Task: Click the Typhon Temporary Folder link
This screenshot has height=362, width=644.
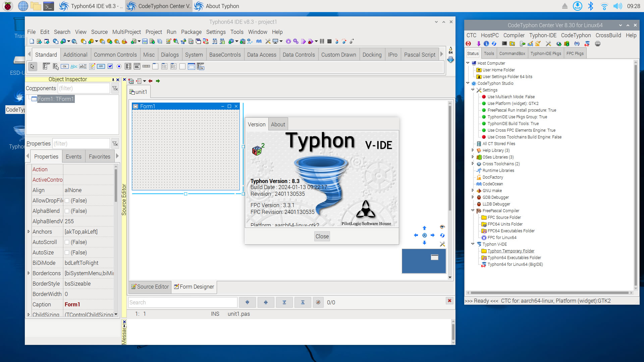Action: (x=511, y=251)
